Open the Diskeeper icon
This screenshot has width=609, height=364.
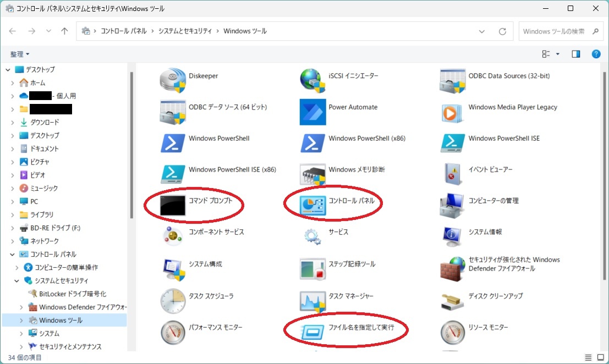pyautogui.click(x=173, y=80)
